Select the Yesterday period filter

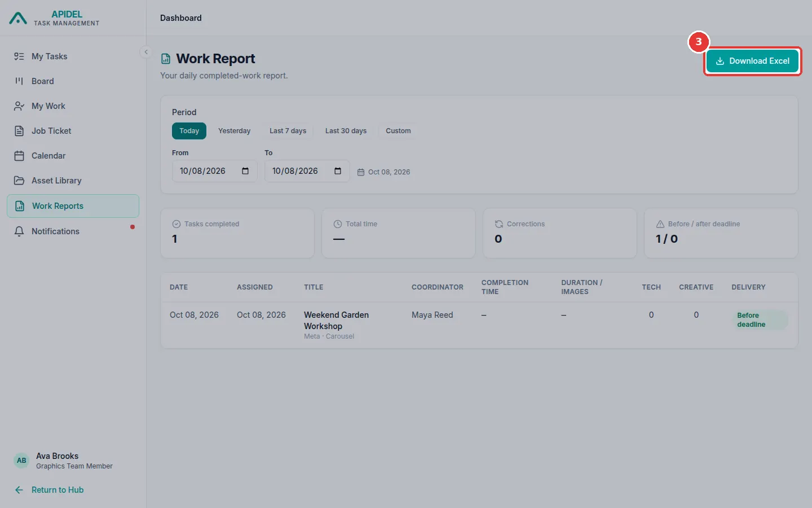pos(234,131)
